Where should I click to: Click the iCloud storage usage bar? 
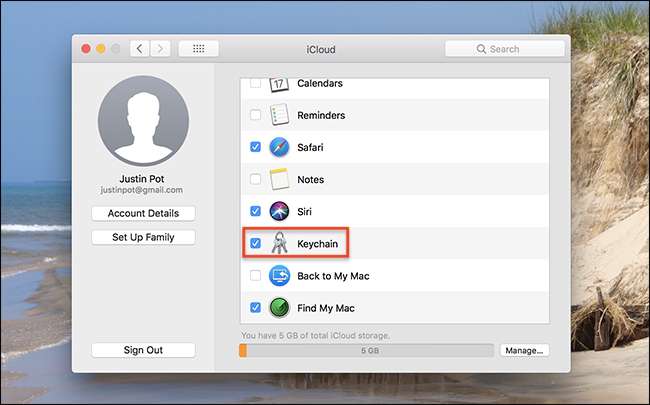coord(366,350)
